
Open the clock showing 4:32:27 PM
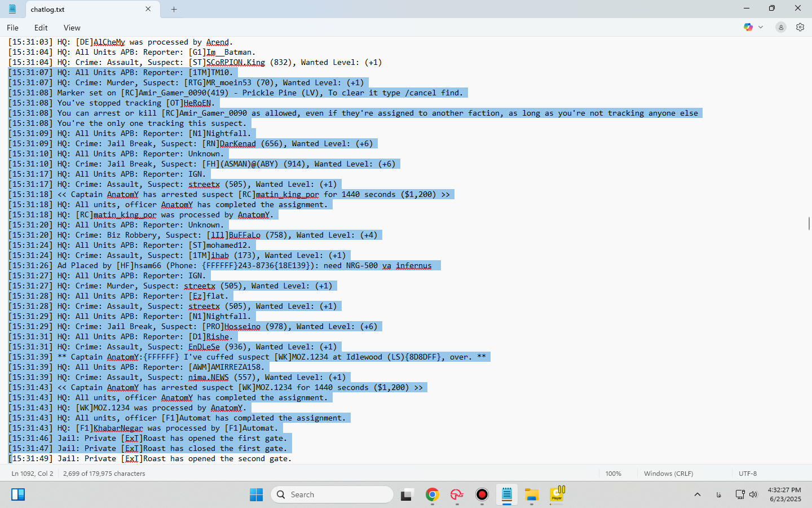[x=784, y=494]
